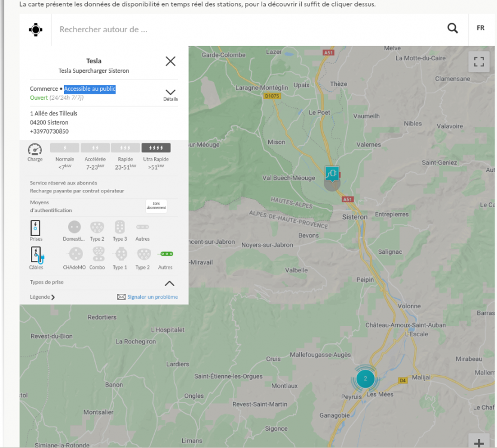The image size is (497, 448).
Task: Click the Type 1 connector icon
Action: (121, 254)
